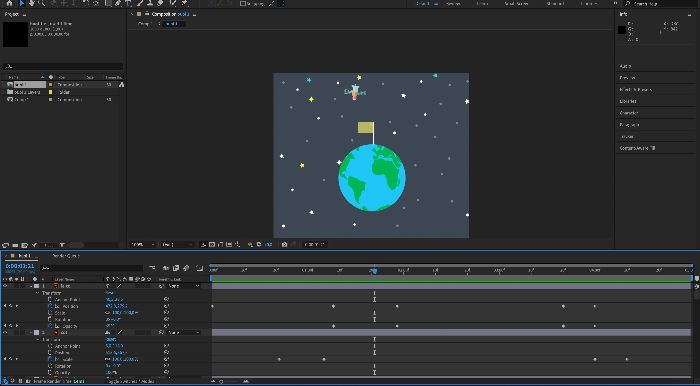Select the Eraser tool
700x386 pixels.
pos(161,3)
